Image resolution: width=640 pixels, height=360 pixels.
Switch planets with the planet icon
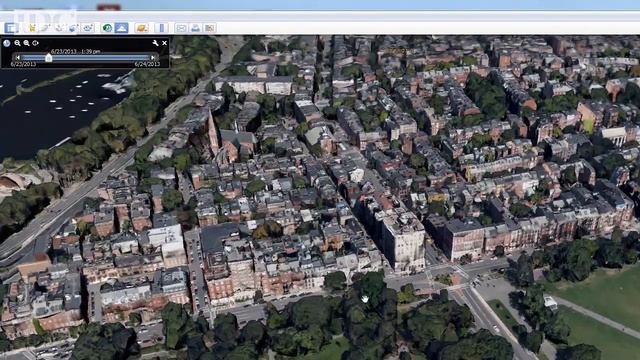point(141,28)
